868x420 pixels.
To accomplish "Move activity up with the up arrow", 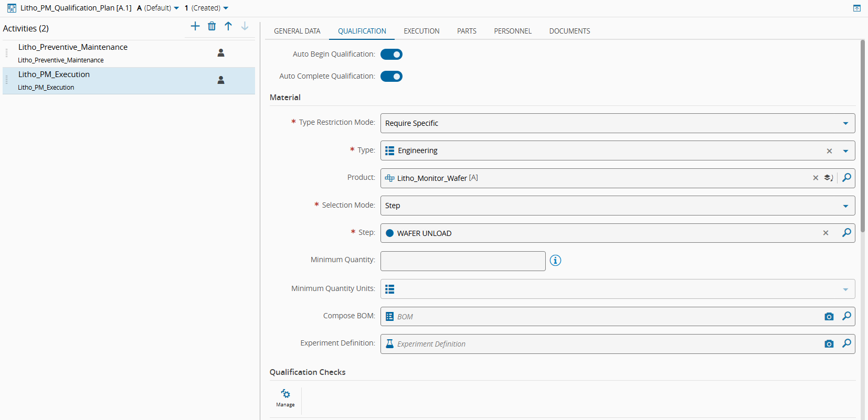I will click(x=228, y=26).
